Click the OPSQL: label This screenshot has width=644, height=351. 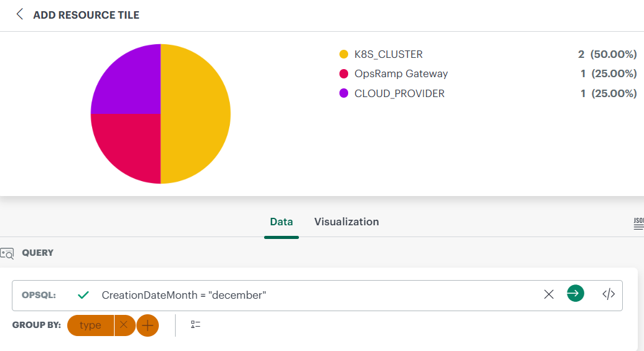pyautogui.click(x=39, y=295)
